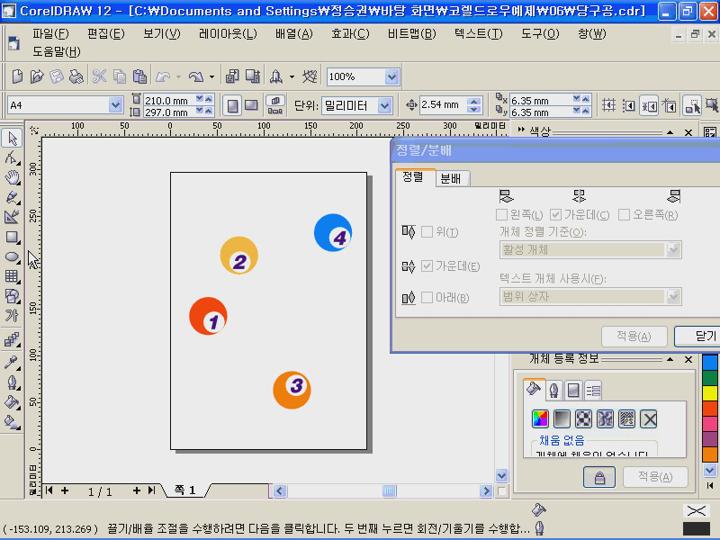Pick the purple swatch in the color palette

(709, 439)
